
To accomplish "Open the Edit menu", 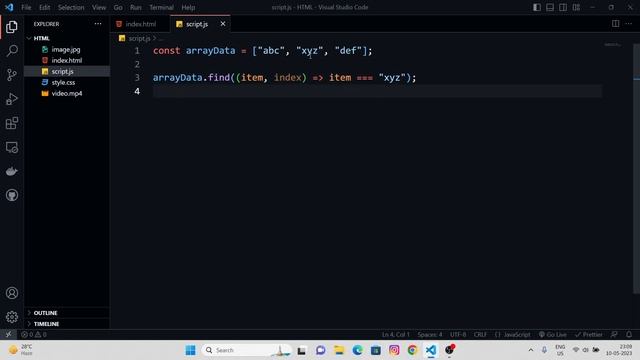I will tap(44, 7).
